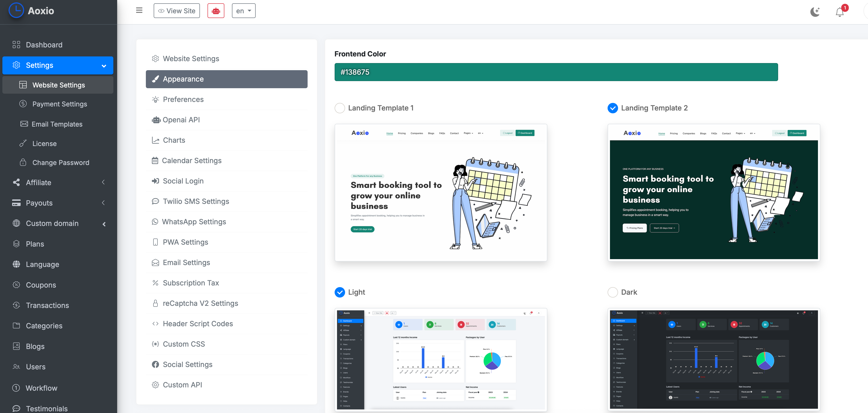Open Calendar Settings in settings list
The width and height of the screenshot is (868, 413).
point(191,161)
